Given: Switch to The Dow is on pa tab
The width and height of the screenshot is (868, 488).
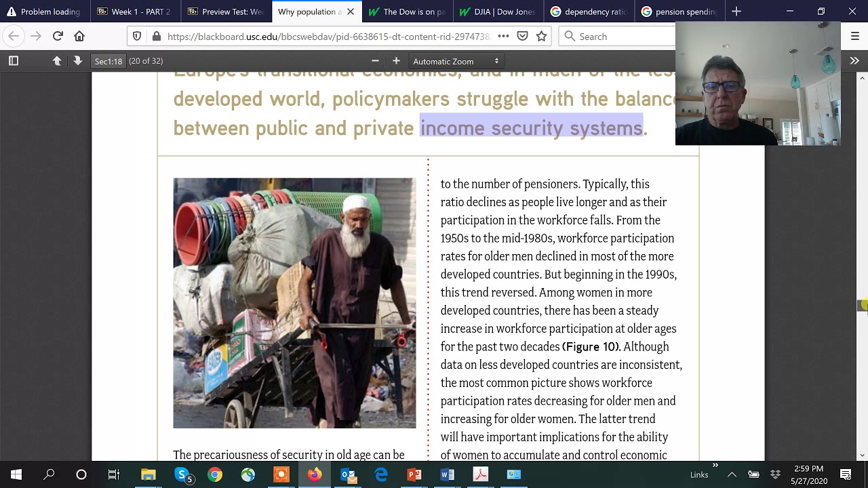Looking at the screenshot, I should pos(407,12).
